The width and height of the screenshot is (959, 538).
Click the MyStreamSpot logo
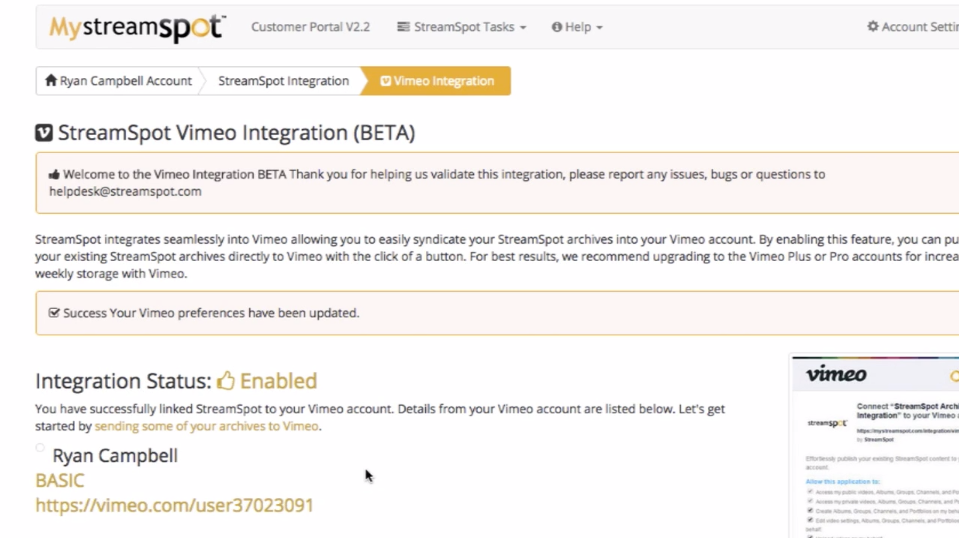click(x=138, y=28)
